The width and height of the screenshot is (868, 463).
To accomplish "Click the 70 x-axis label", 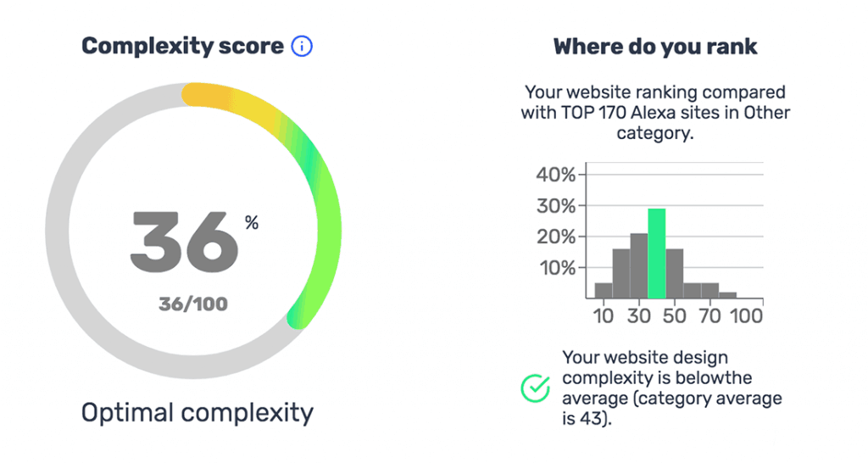I will coord(709,316).
